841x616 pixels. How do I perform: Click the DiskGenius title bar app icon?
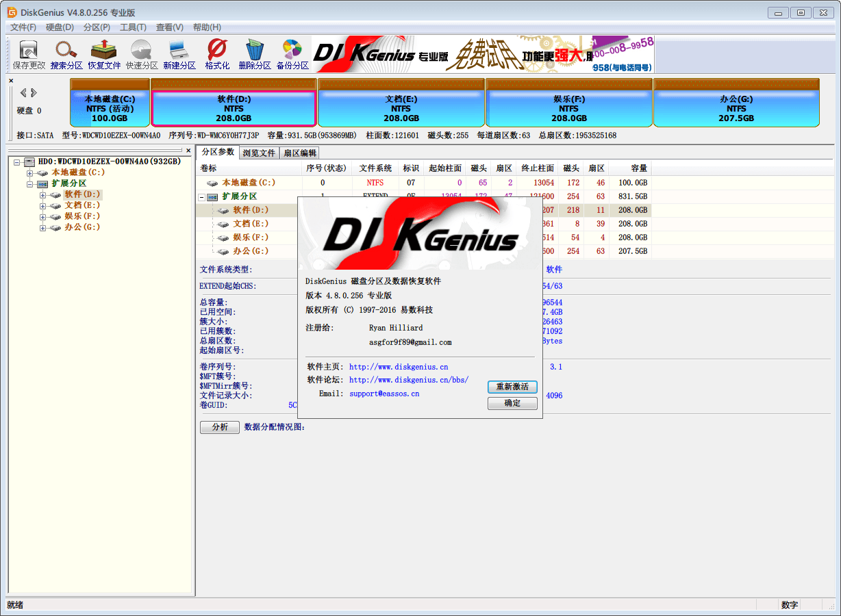click(x=12, y=12)
